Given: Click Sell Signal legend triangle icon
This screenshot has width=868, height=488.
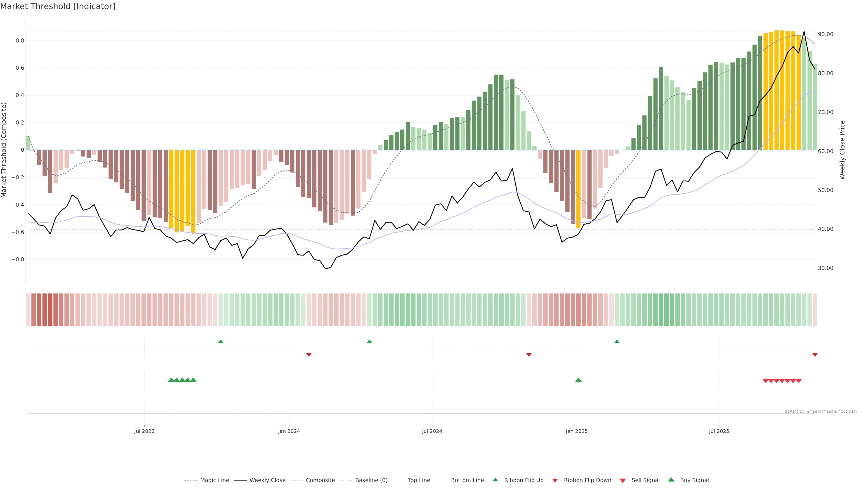Looking at the screenshot, I should [622, 480].
